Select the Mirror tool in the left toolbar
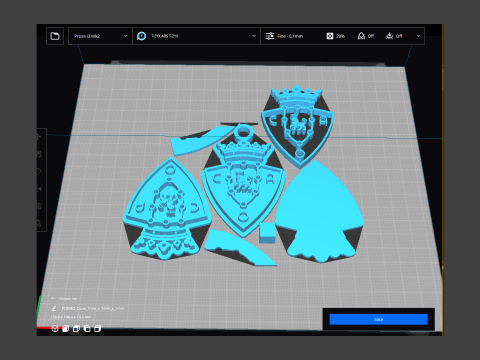This screenshot has height=360, width=480. tap(39, 189)
